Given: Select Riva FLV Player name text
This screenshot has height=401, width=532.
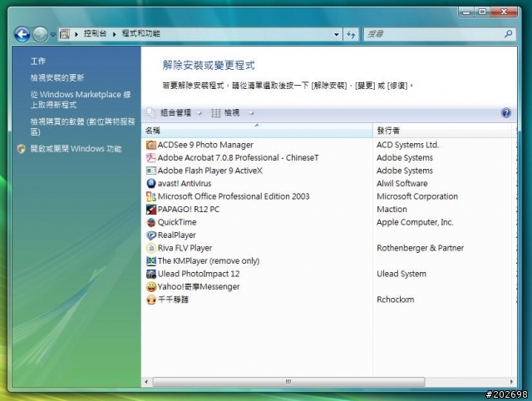Looking at the screenshot, I should (x=185, y=248).
